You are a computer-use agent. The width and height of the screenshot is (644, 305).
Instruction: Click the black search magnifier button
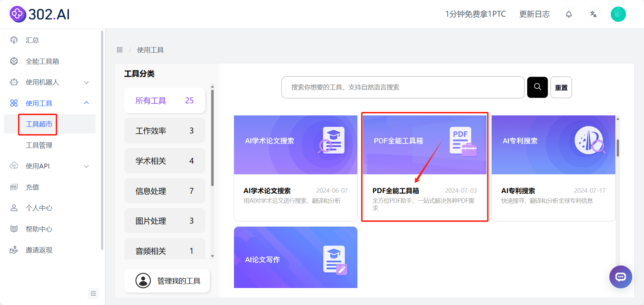(537, 87)
